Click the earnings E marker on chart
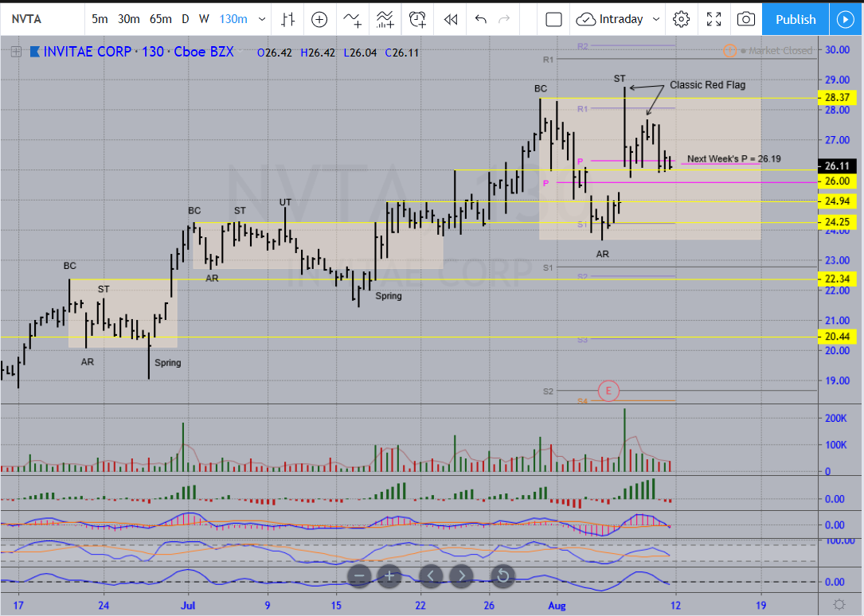This screenshot has height=616, width=864. coord(608,391)
